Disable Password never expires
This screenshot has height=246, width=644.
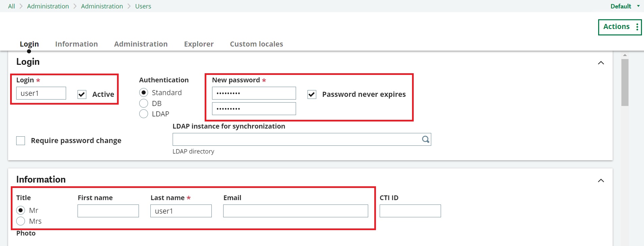[x=312, y=94]
